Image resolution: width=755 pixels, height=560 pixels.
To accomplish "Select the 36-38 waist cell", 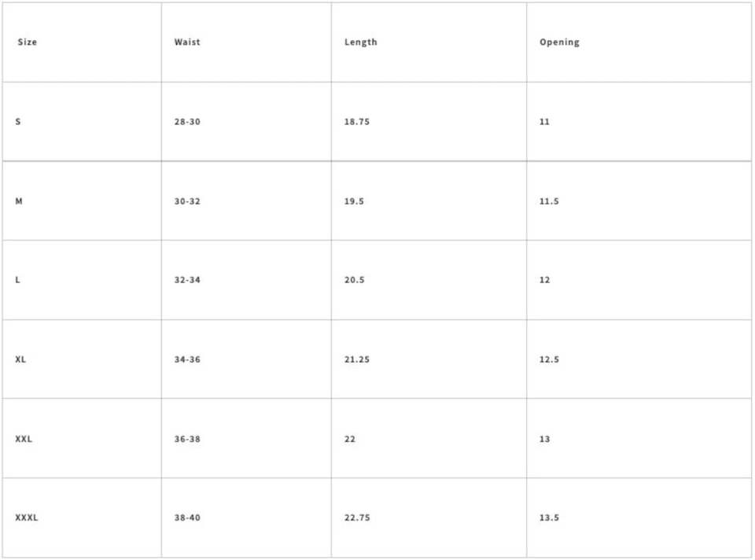I will coord(187,439).
